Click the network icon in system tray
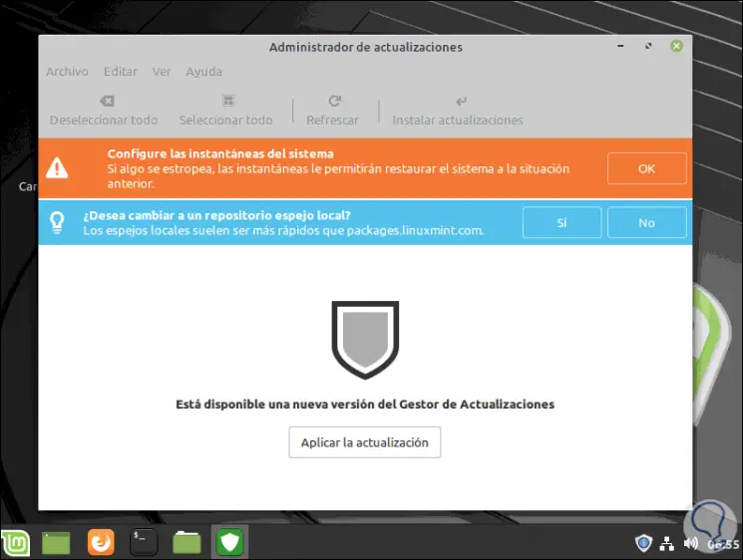The width and height of the screenshot is (743, 560). pos(667,544)
